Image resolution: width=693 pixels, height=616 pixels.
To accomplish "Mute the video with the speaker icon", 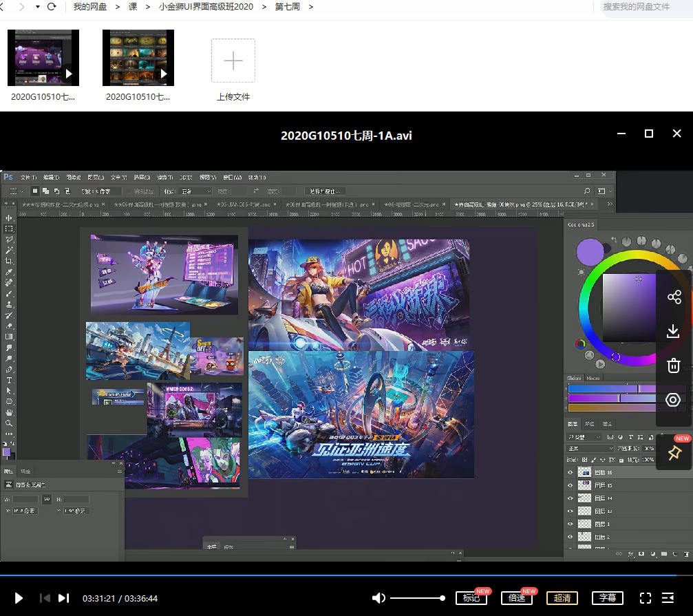I will 378,598.
